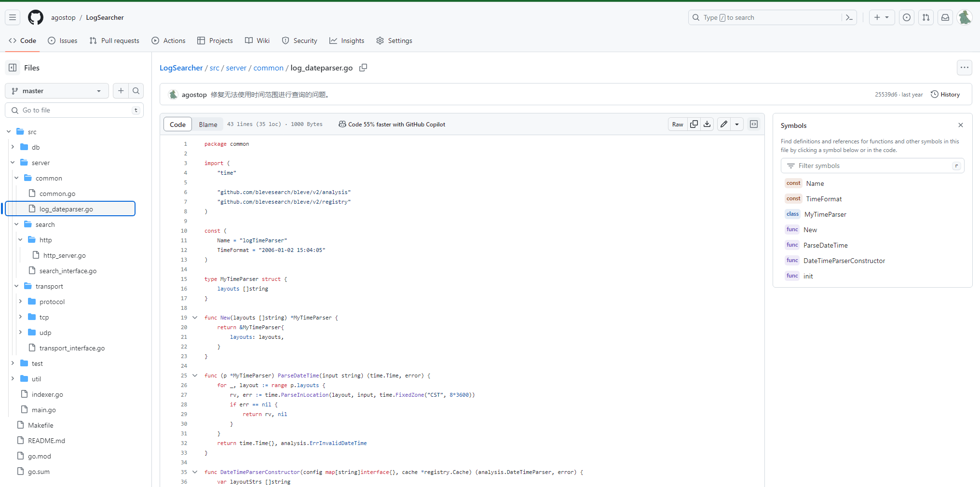Open commit 25539d6 link

886,95
